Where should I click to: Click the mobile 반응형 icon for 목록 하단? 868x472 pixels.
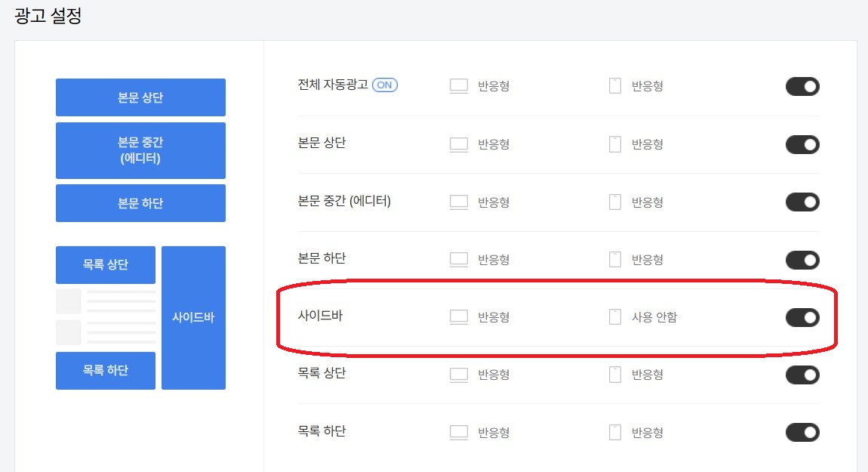pos(614,432)
